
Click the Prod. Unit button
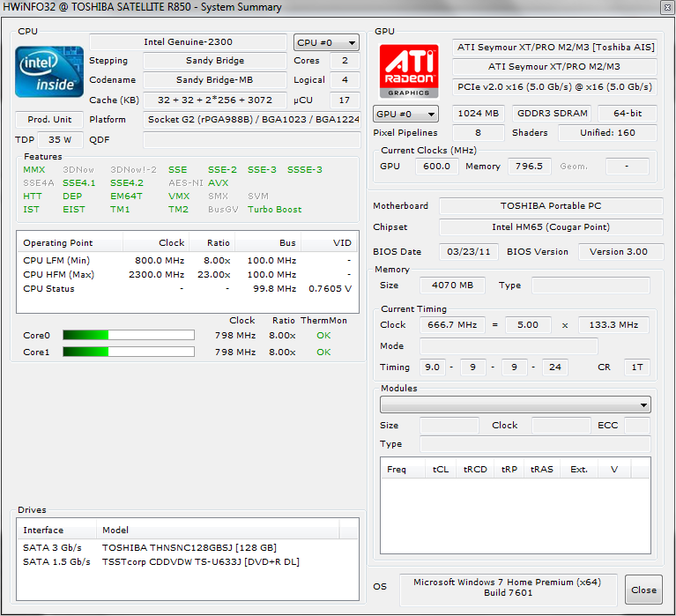[49, 119]
